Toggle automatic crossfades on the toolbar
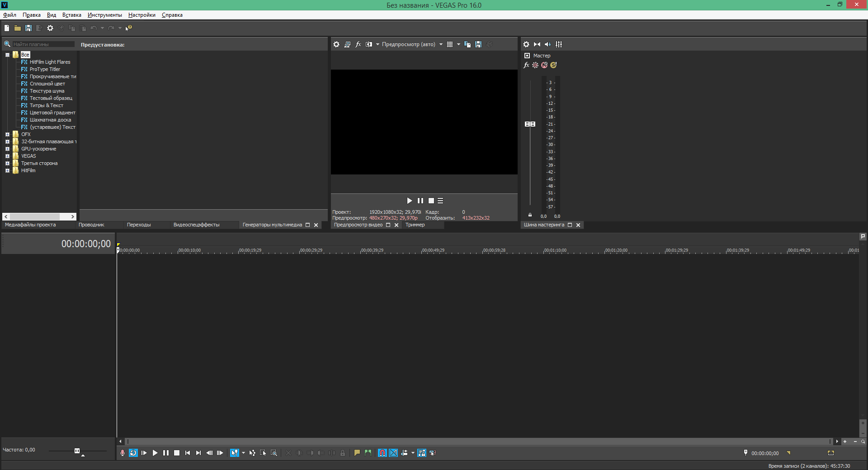The image size is (868, 470). pyautogui.click(x=393, y=453)
